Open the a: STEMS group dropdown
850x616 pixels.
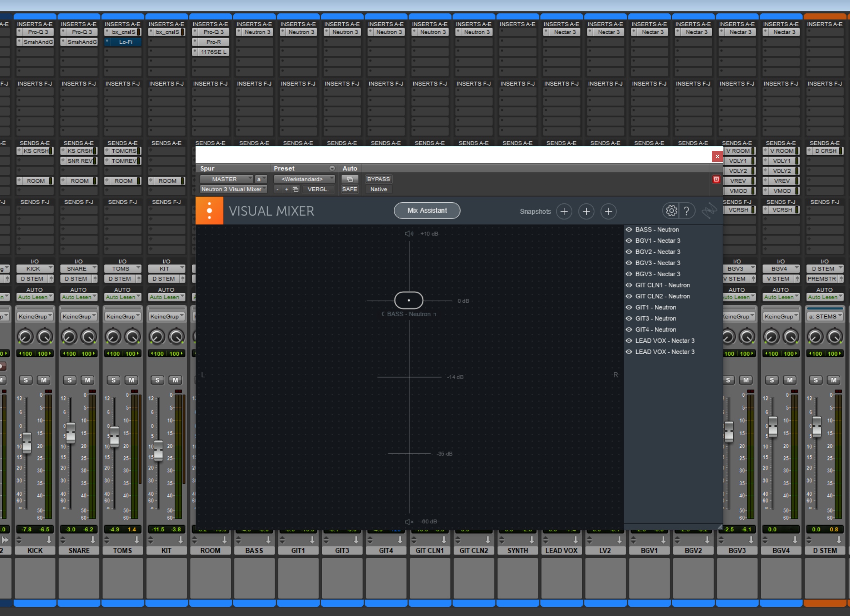(x=824, y=316)
